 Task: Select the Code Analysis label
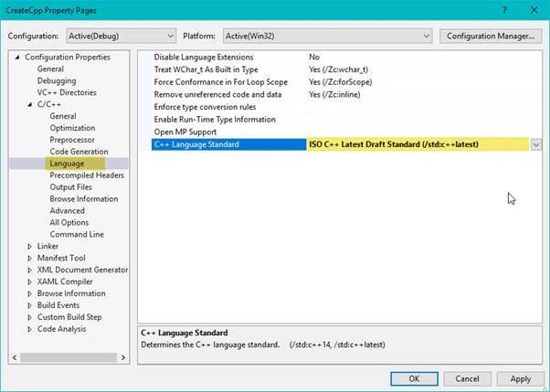tap(61, 329)
